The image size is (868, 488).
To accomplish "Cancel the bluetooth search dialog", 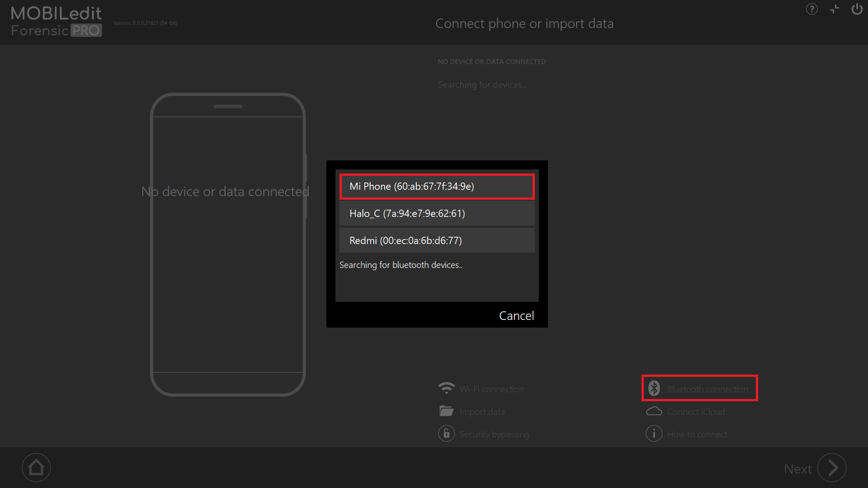I will (516, 316).
